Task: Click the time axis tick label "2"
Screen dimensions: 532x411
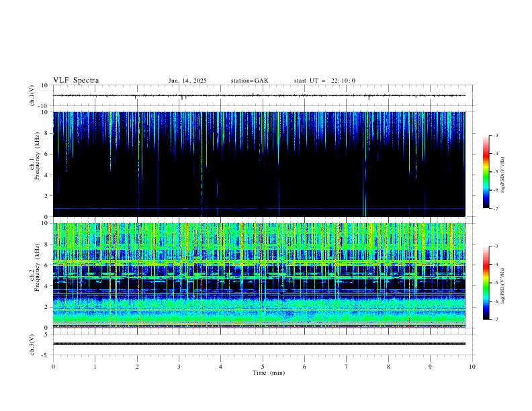Action: [x=137, y=367]
